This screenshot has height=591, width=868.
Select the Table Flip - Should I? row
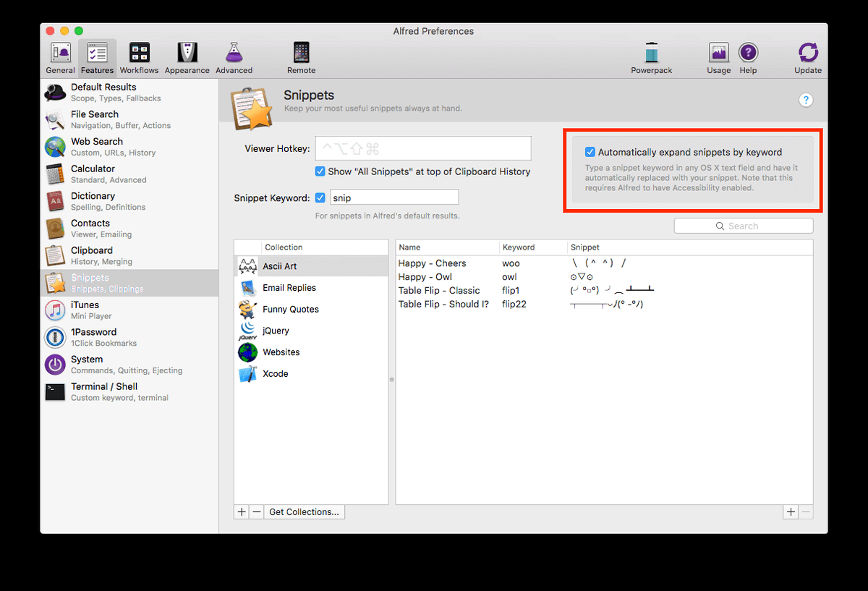pos(604,305)
